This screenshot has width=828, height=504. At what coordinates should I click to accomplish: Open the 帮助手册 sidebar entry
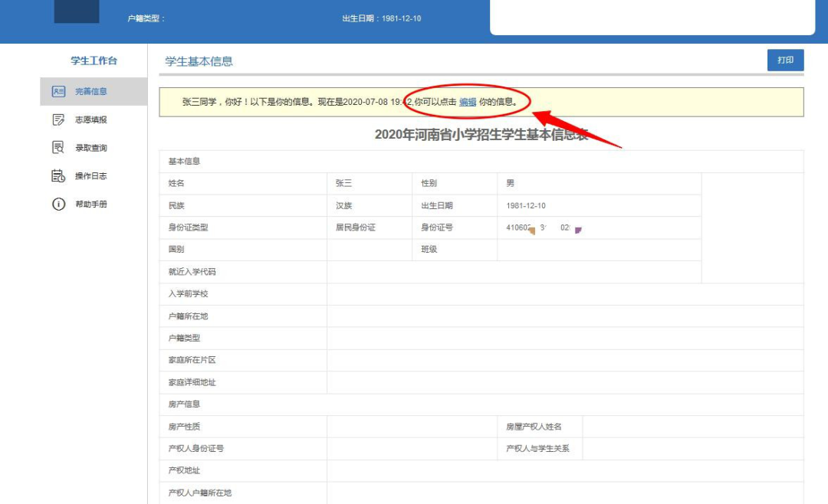pyautogui.click(x=90, y=204)
